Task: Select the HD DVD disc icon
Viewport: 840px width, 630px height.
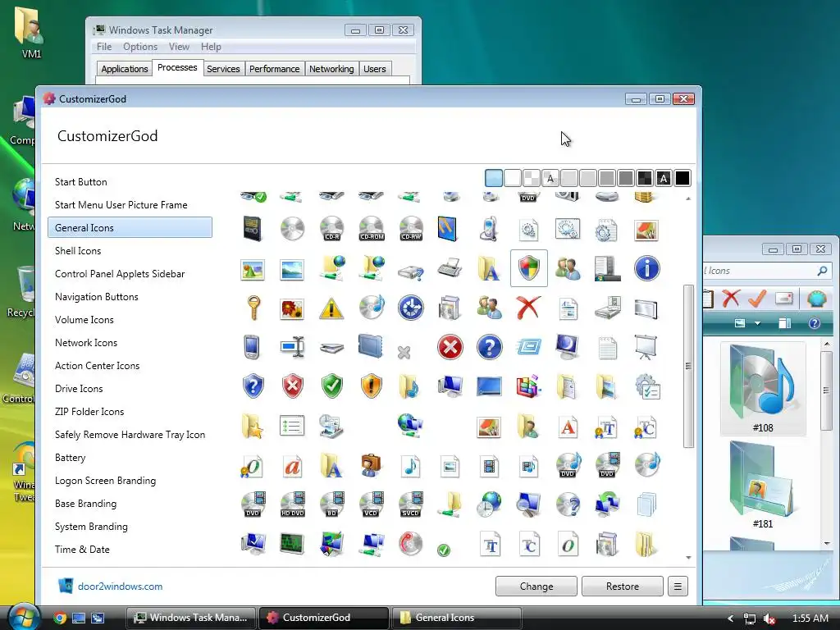Action: (293, 504)
